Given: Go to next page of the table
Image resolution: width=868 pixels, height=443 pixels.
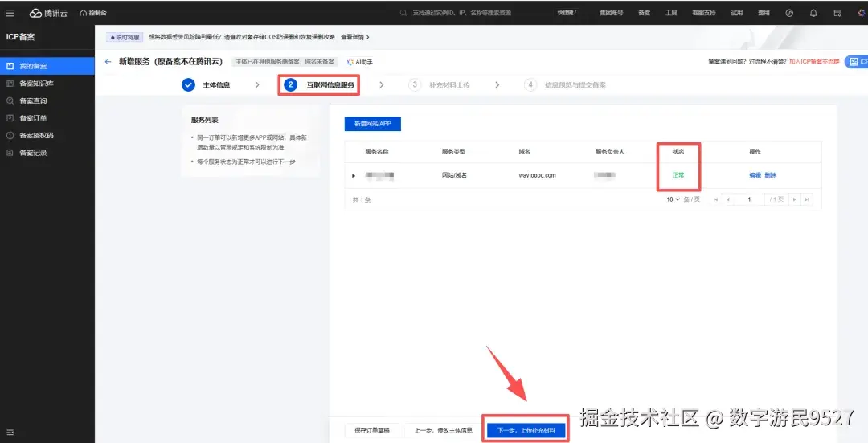Looking at the screenshot, I should click(x=794, y=199).
